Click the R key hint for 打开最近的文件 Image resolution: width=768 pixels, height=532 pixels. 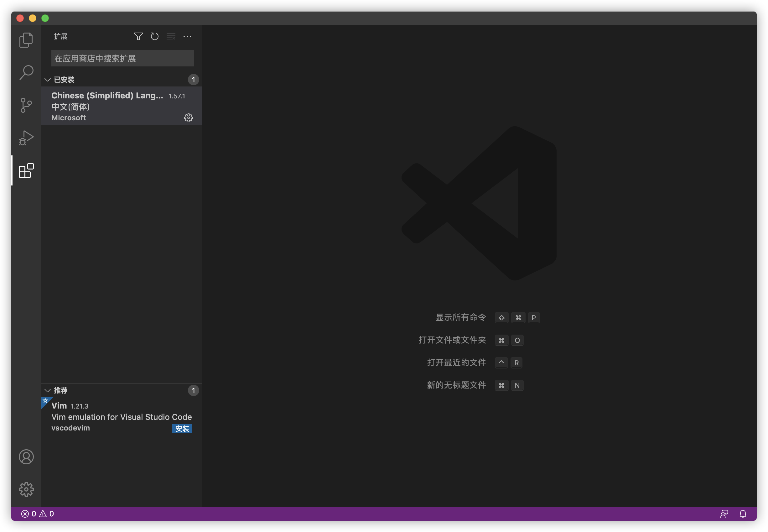click(x=516, y=363)
